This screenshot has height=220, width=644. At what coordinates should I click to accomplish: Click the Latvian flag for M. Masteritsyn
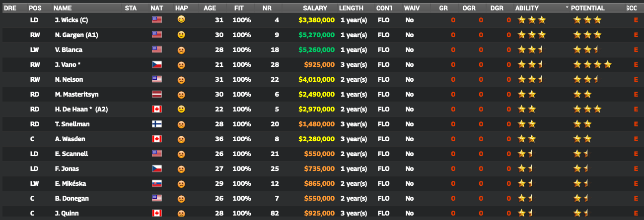pyautogui.click(x=157, y=95)
